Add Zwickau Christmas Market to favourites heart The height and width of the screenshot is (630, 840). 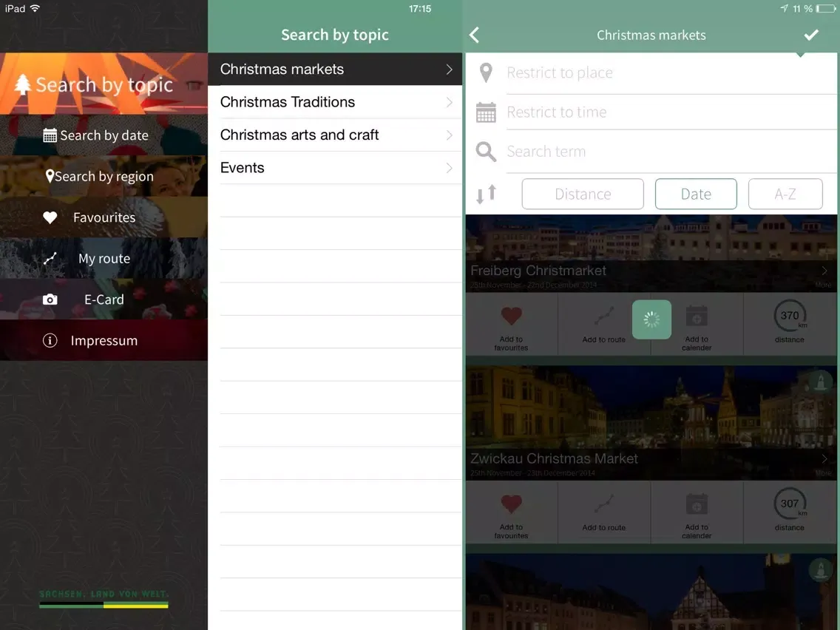pos(511,504)
